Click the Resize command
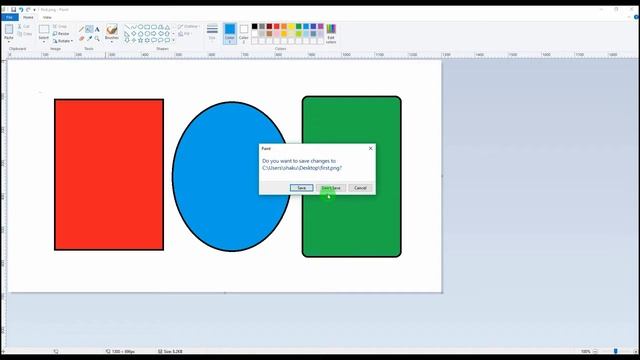The image size is (640, 360). click(x=61, y=33)
